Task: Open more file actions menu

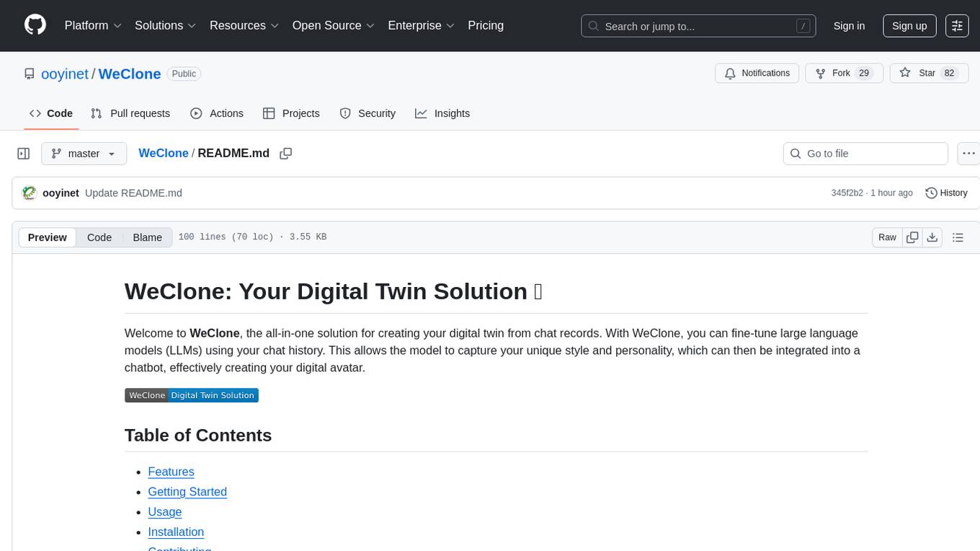Action: pos(968,154)
